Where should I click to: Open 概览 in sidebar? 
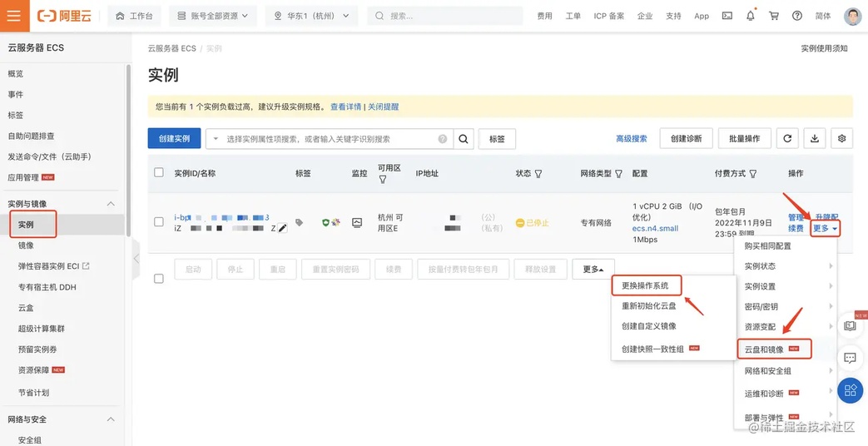click(x=16, y=73)
